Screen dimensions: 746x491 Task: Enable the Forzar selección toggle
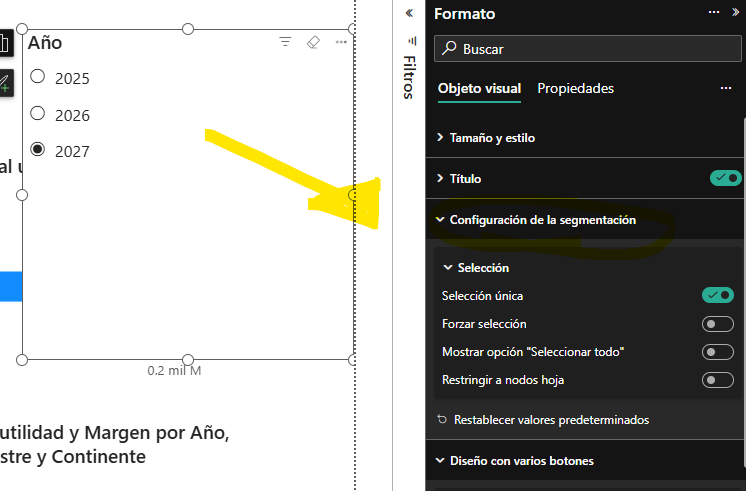tap(719, 324)
